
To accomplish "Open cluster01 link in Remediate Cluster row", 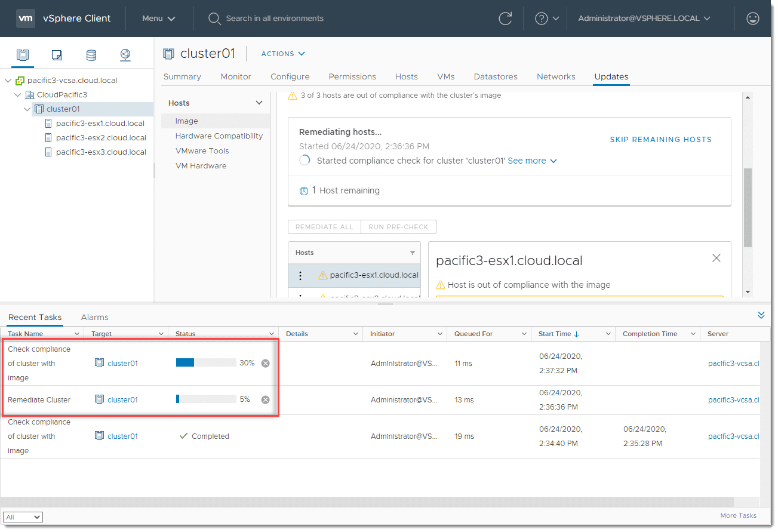I will coord(122,399).
